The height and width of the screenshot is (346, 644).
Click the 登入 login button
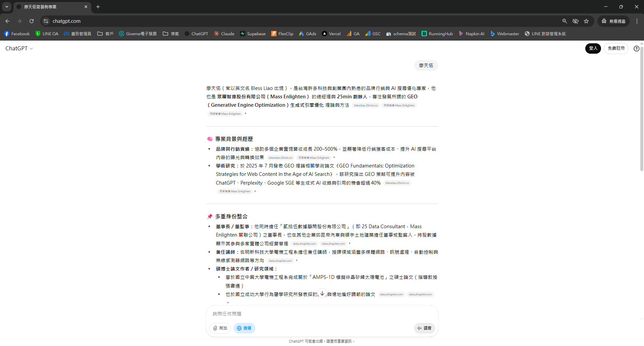(x=593, y=48)
